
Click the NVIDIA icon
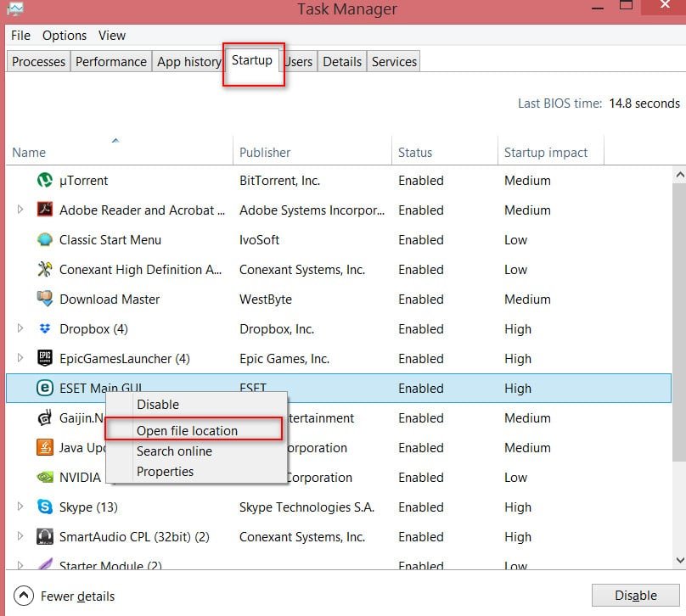click(45, 478)
